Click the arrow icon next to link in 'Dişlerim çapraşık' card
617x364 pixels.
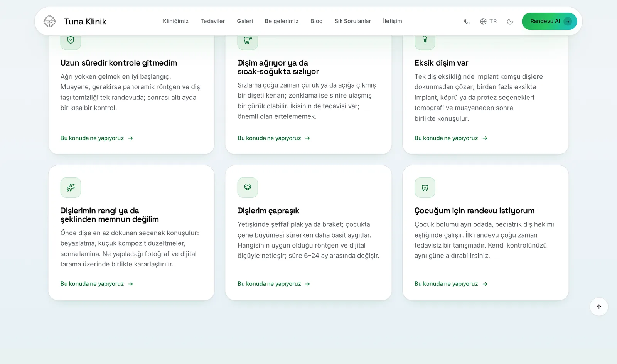point(307,284)
